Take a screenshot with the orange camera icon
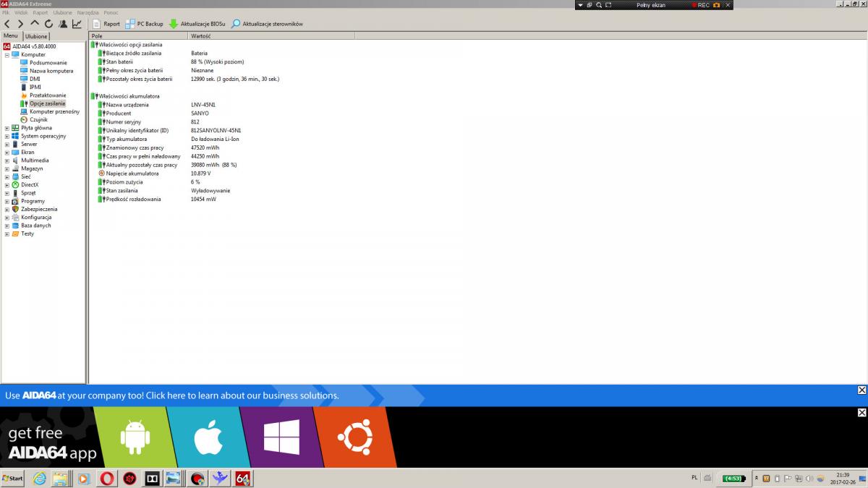Screen dimensions: 868x488 717,5
